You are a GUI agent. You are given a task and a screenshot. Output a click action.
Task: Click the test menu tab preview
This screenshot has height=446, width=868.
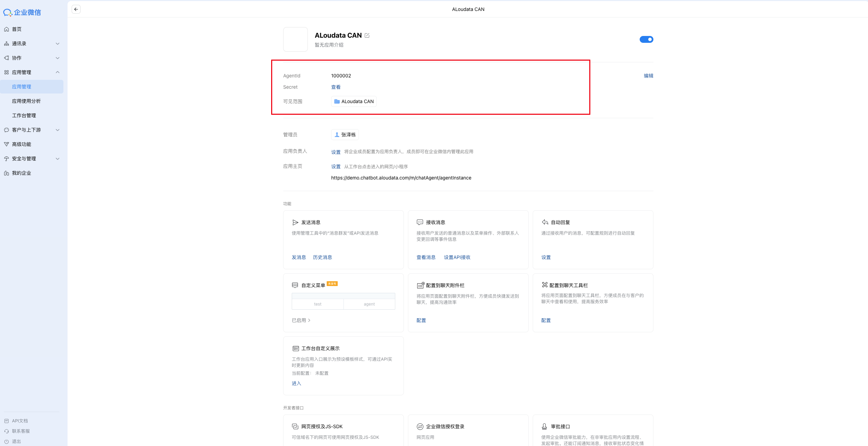click(x=318, y=304)
